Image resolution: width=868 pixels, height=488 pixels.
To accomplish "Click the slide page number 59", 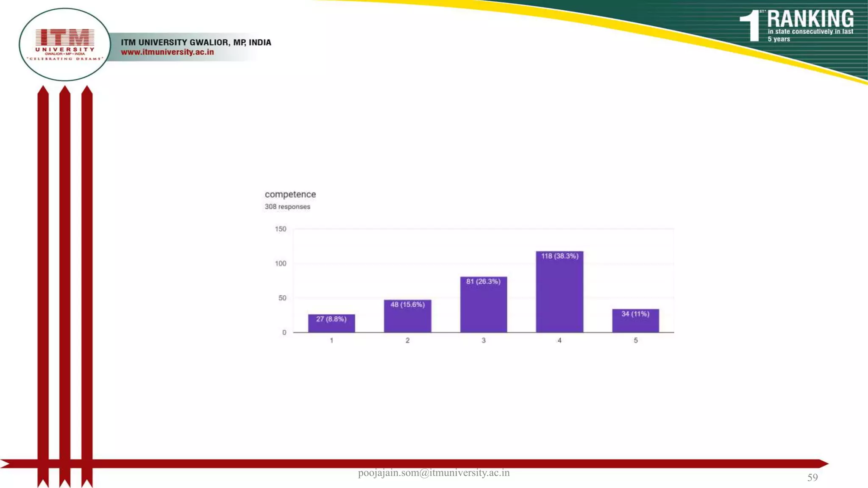I will [x=812, y=478].
